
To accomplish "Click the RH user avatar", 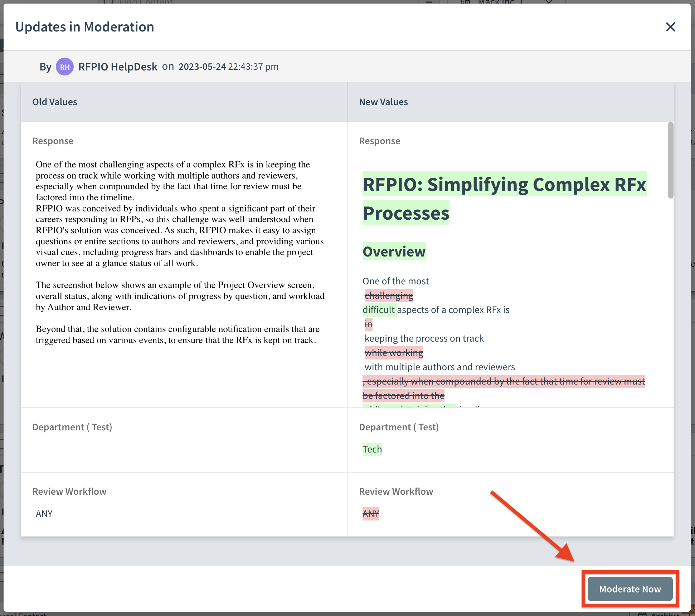I will coord(65,67).
